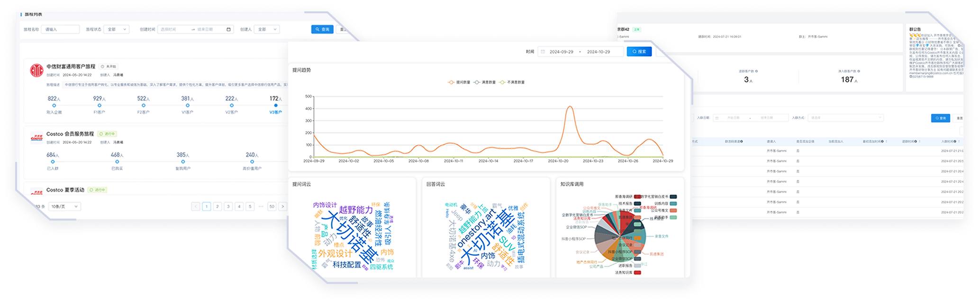Click the 那香海调研 red legend swatch
The image size is (980, 303).
click(x=637, y=196)
